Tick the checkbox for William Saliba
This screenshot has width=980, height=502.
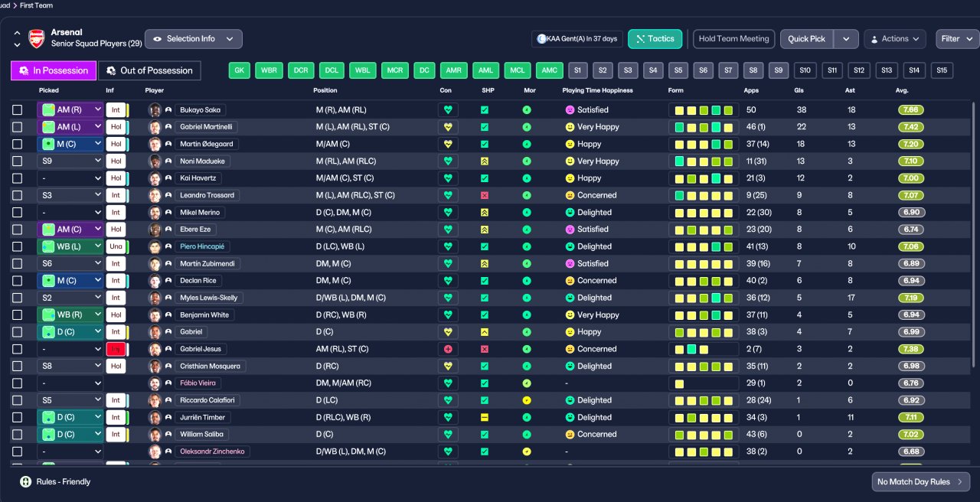click(17, 434)
